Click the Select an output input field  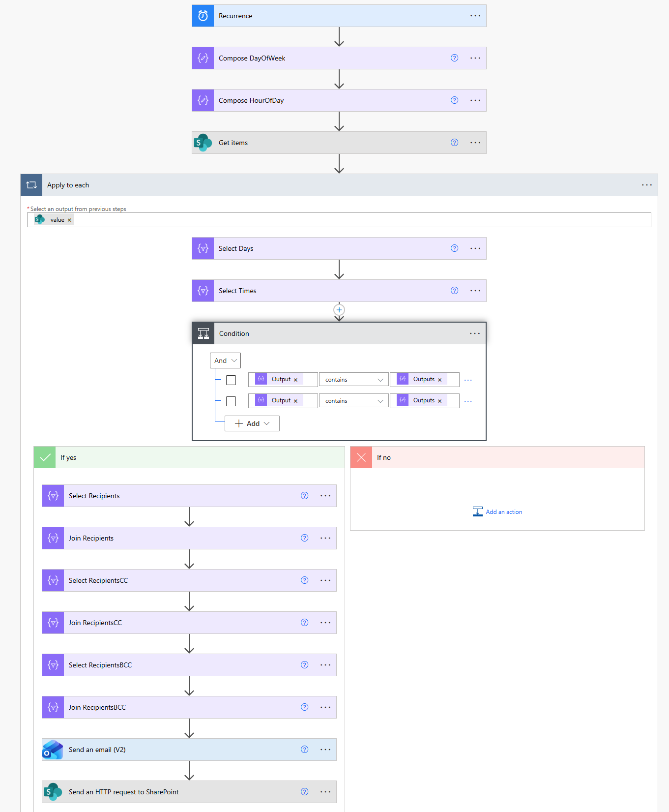pos(361,220)
